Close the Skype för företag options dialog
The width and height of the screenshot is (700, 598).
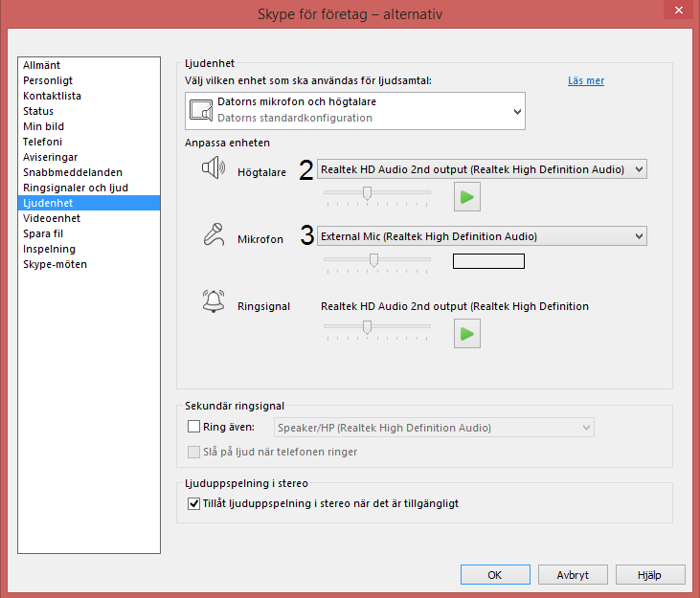[x=679, y=10]
